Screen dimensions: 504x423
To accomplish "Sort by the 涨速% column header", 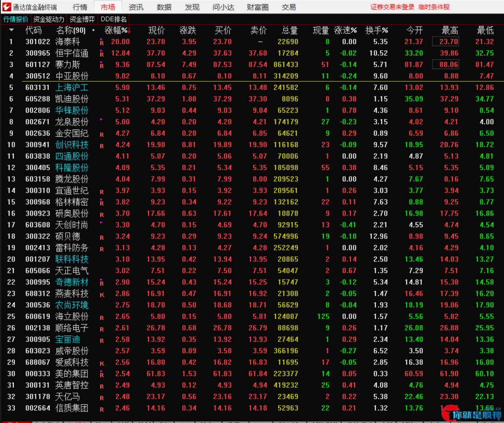I will pyautogui.click(x=345, y=30).
